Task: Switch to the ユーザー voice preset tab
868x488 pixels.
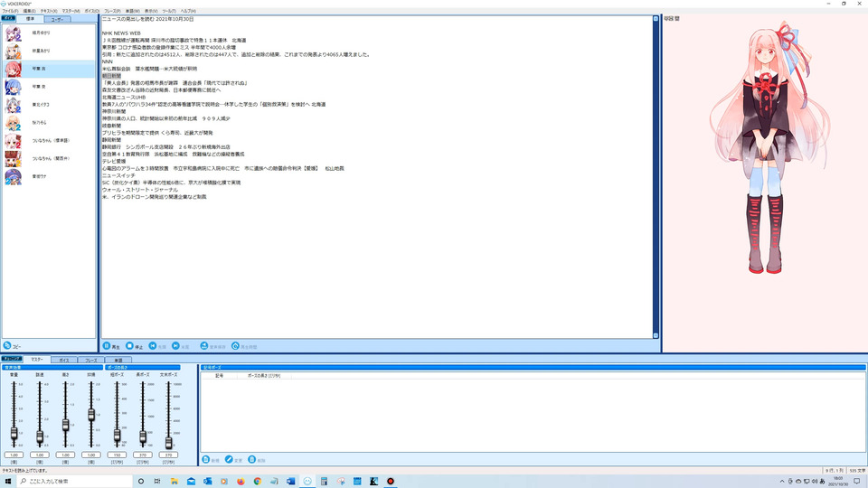Action: [x=57, y=19]
